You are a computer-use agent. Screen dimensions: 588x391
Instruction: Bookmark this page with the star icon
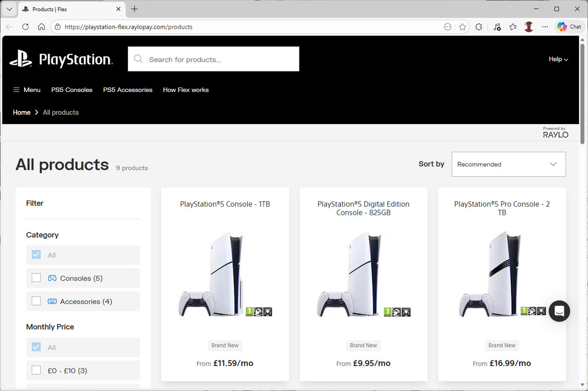coord(462,27)
